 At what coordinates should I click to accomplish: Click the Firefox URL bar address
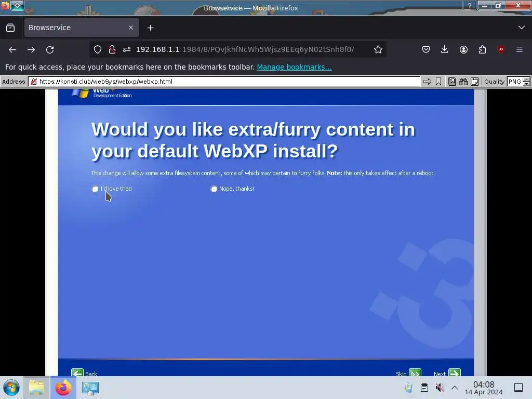pos(244,49)
